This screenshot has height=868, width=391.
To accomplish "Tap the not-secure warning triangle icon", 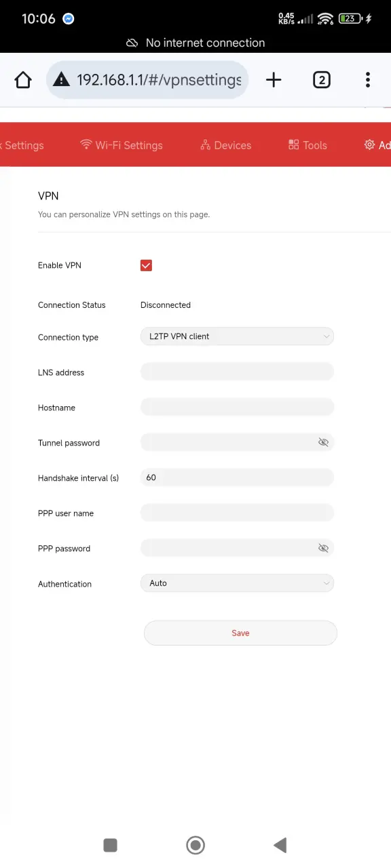I will pyautogui.click(x=62, y=80).
